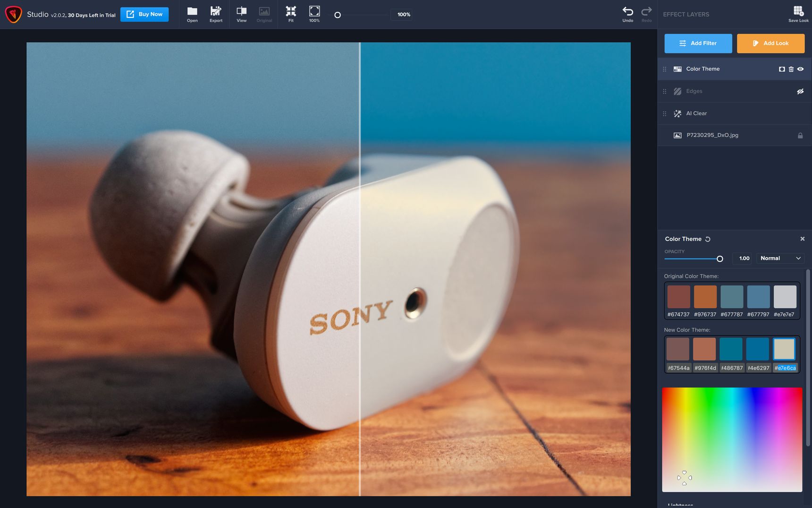Click the EFFECT LAYERS panel header
Image resolution: width=812 pixels, height=508 pixels.
click(x=686, y=15)
